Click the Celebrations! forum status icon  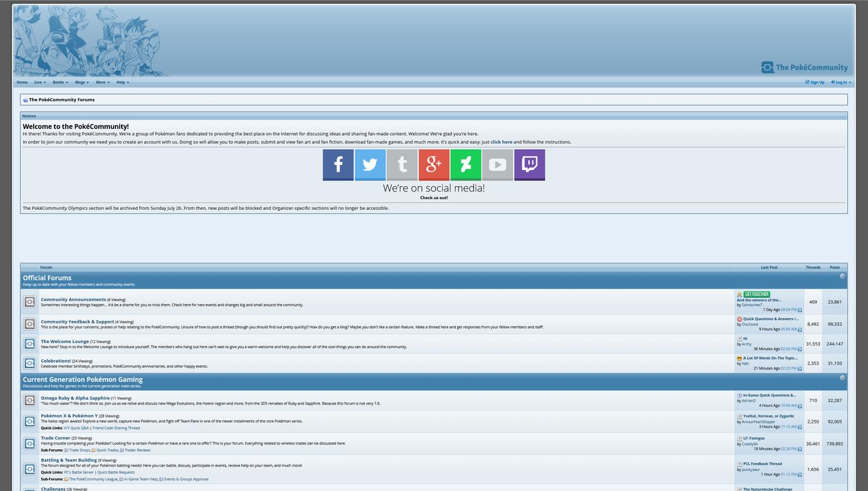[x=29, y=363]
